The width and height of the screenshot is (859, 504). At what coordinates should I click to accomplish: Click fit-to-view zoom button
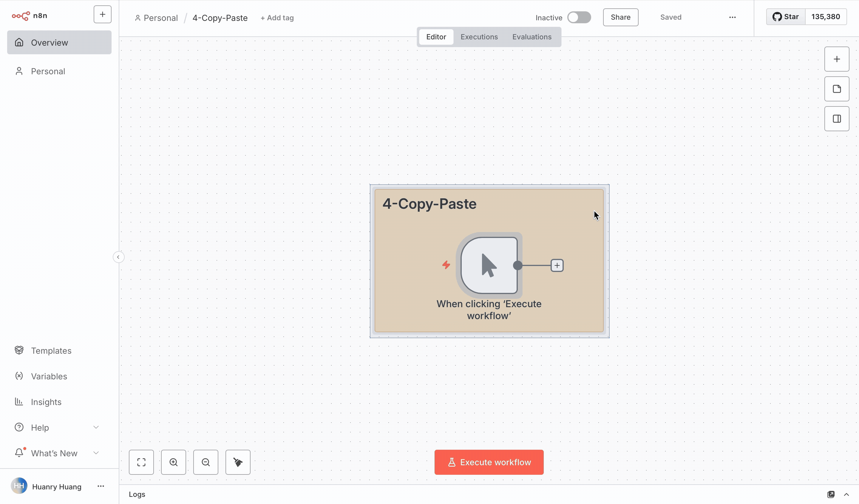point(141,463)
